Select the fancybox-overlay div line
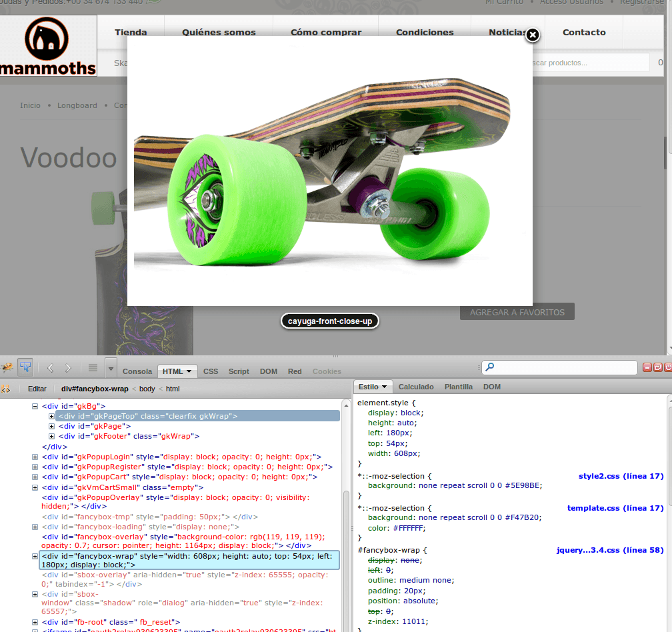Image resolution: width=672 pixels, height=632 pixels. point(183,541)
